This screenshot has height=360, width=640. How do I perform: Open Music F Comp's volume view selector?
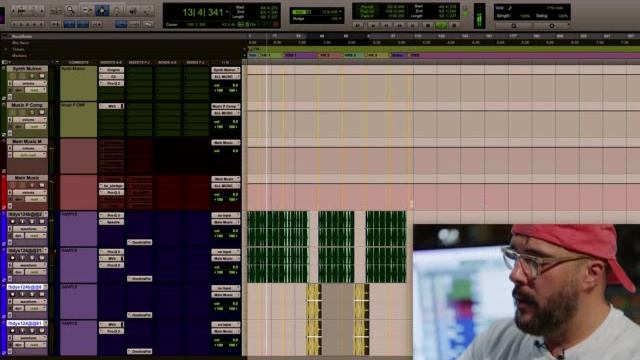click(30, 120)
